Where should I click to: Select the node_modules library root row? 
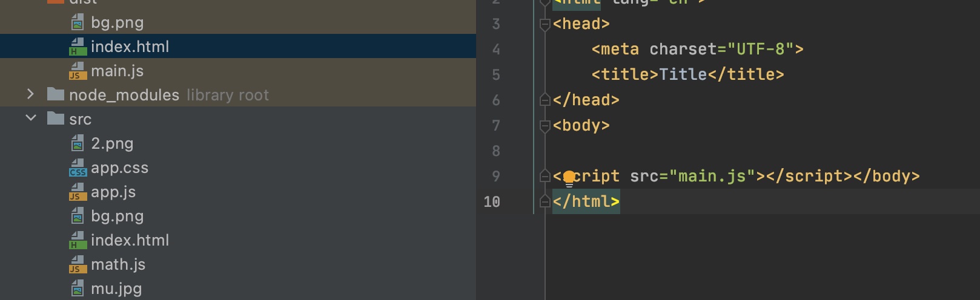point(238,95)
